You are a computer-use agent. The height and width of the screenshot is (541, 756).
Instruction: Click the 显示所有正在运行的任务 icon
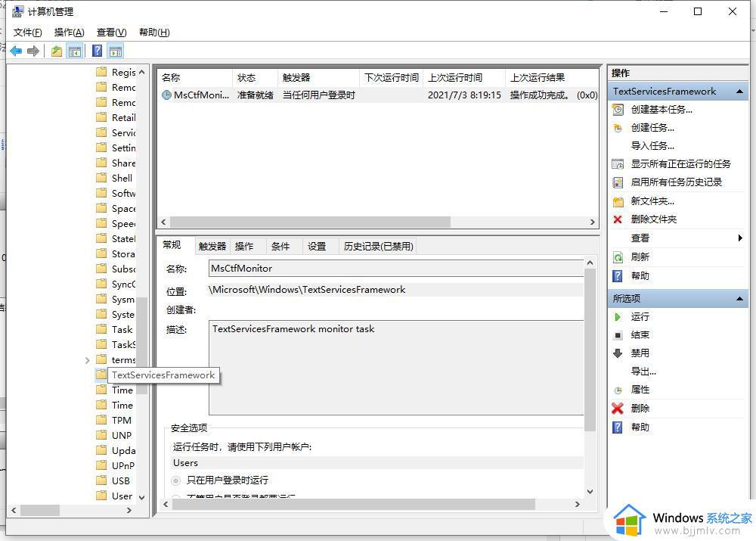click(x=618, y=164)
